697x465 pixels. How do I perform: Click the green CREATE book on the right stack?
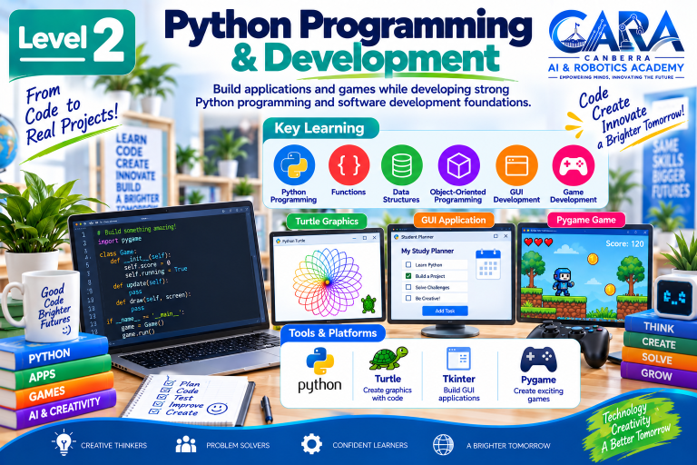coord(660,343)
